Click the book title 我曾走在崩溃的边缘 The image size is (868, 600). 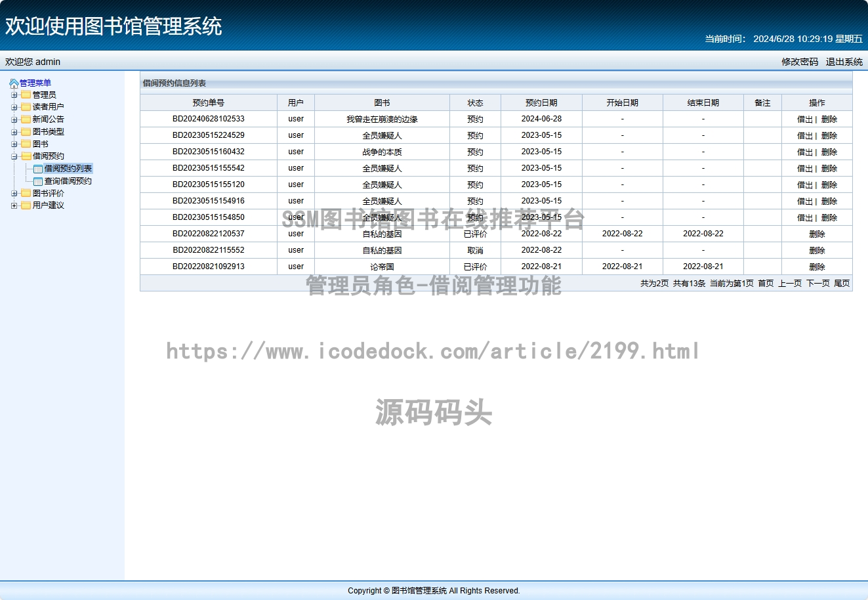coord(382,119)
